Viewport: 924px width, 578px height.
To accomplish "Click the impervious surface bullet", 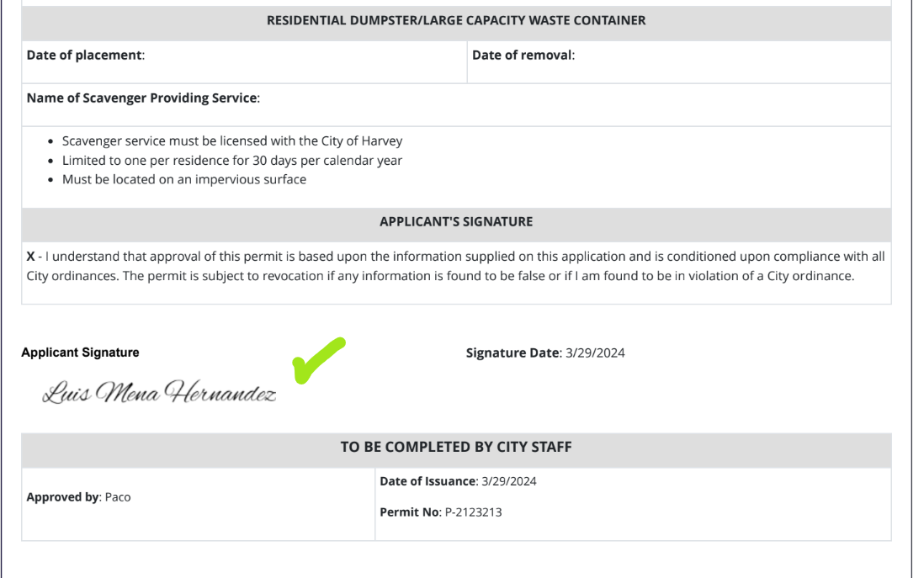I will click(184, 179).
